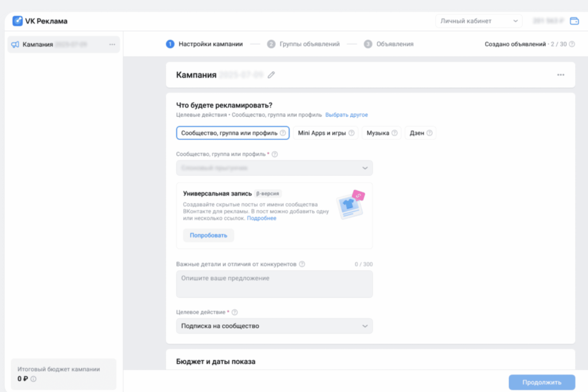
Task: Expand the Сообщество, группа или профиль selector
Action: (x=274, y=168)
